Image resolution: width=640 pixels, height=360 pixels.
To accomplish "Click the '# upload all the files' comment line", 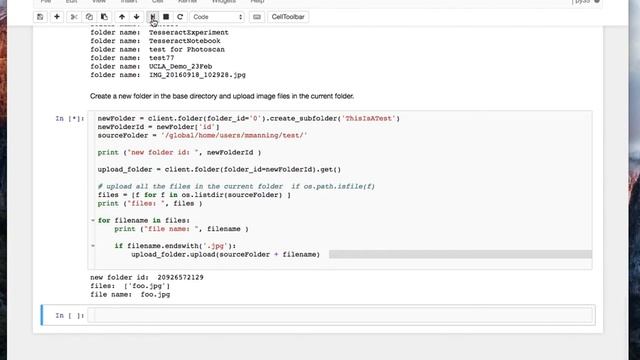I will coord(236,186).
